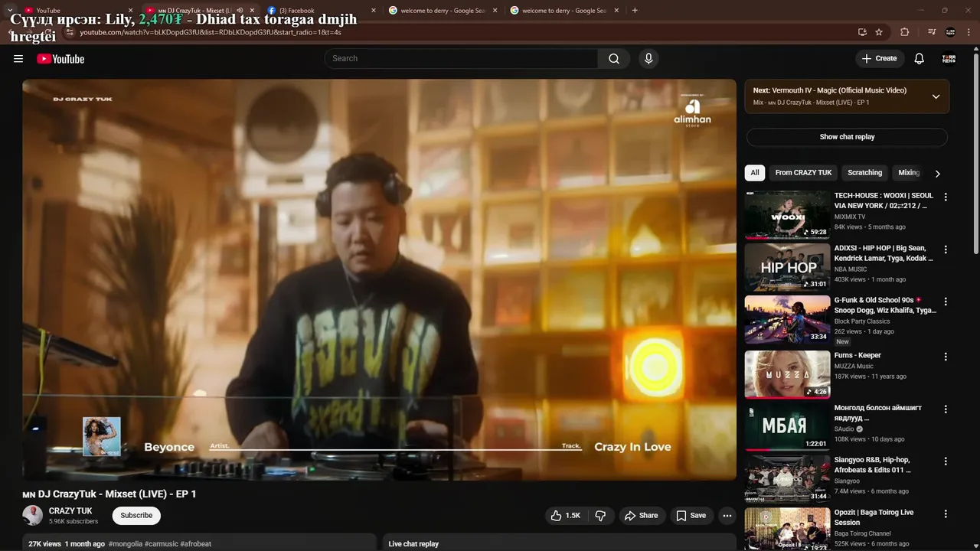Open more actions beside the Save button
The width and height of the screenshot is (980, 551).
point(727,516)
